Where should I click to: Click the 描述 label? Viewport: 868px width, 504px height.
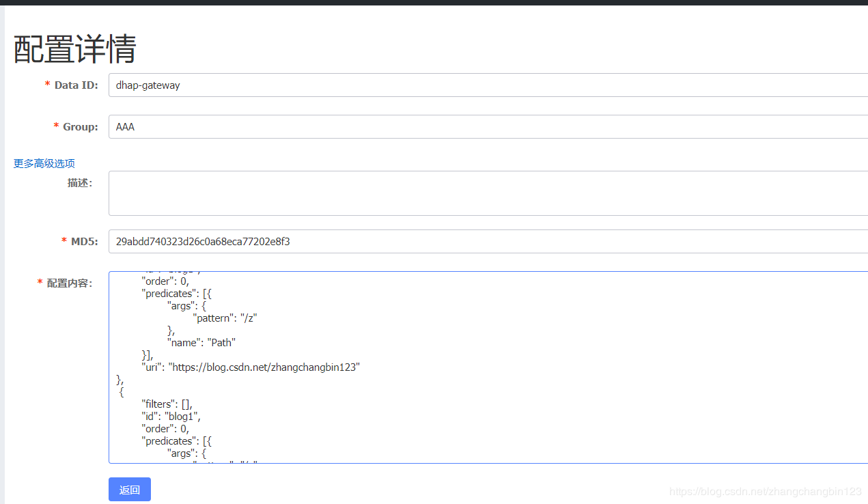coord(79,183)
